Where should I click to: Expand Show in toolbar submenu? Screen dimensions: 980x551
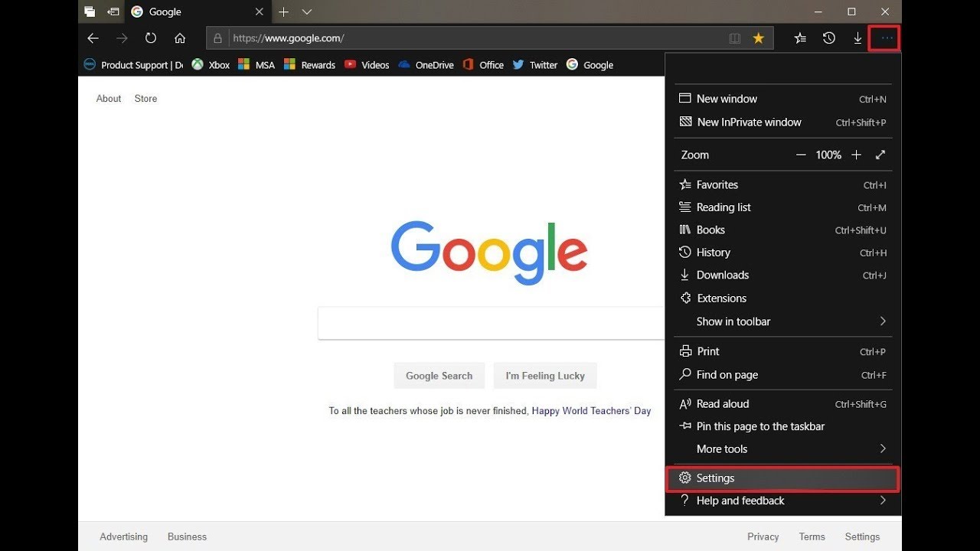tap(783, 321)
